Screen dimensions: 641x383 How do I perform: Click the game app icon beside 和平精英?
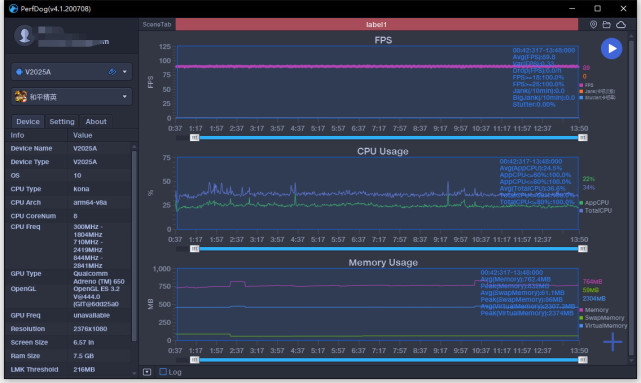[x=20, y=96]
